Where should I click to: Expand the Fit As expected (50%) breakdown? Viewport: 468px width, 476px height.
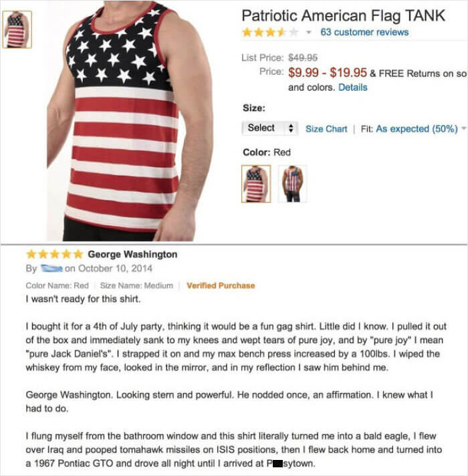coord(417,129)
